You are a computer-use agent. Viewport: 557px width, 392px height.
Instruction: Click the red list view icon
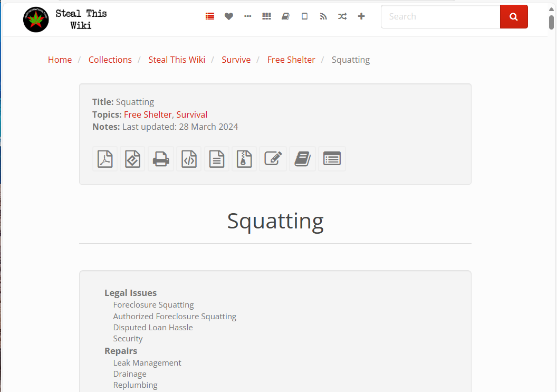(210, 16)
